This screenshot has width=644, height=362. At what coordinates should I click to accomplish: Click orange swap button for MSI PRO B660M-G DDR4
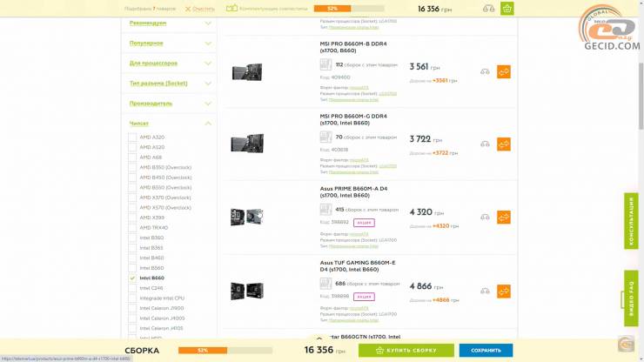(x=504, y=144)
